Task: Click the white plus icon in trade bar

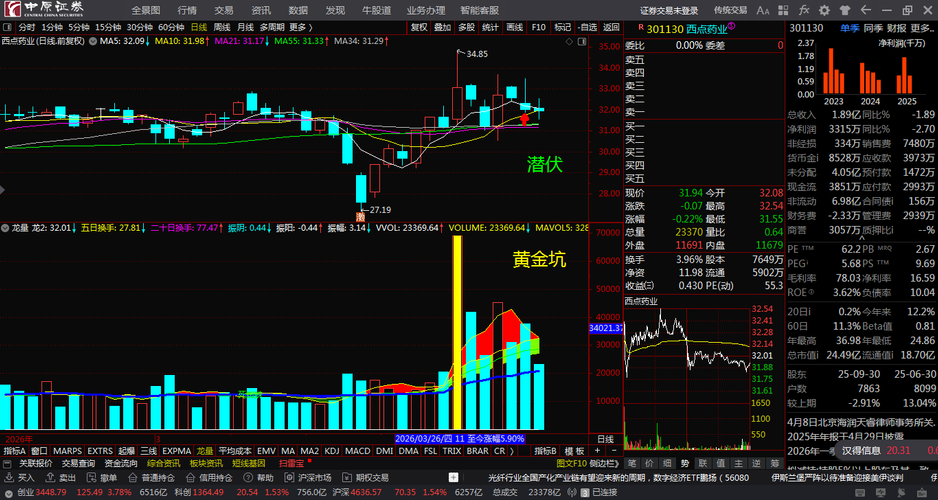Action: pyautogui.click(x=453, y=478)
